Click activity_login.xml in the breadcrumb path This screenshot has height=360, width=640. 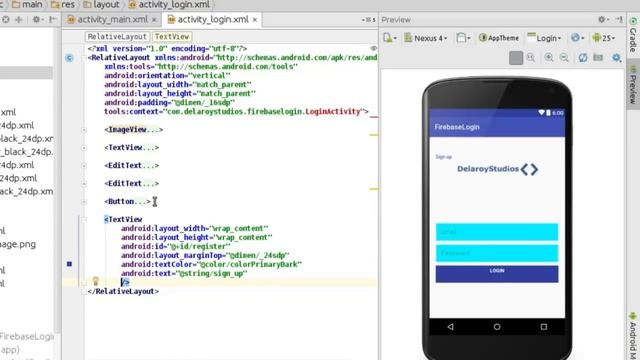tap(169, 4)
